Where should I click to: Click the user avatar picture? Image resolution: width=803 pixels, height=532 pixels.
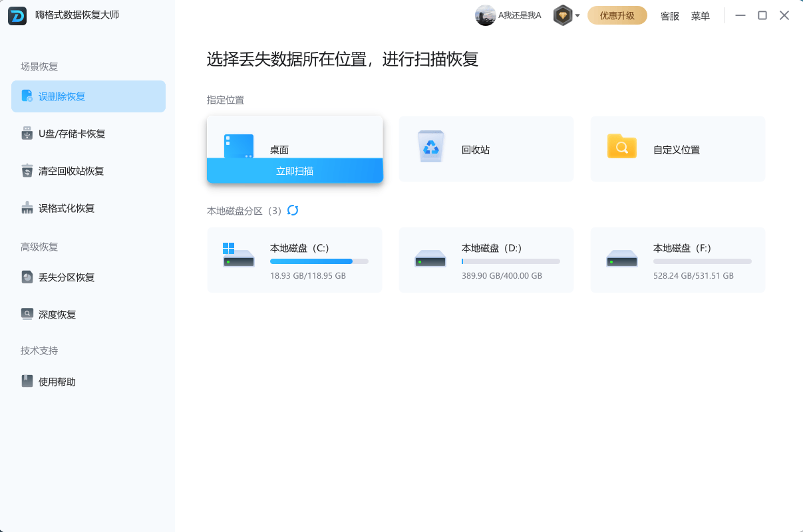tap(486, 15)
